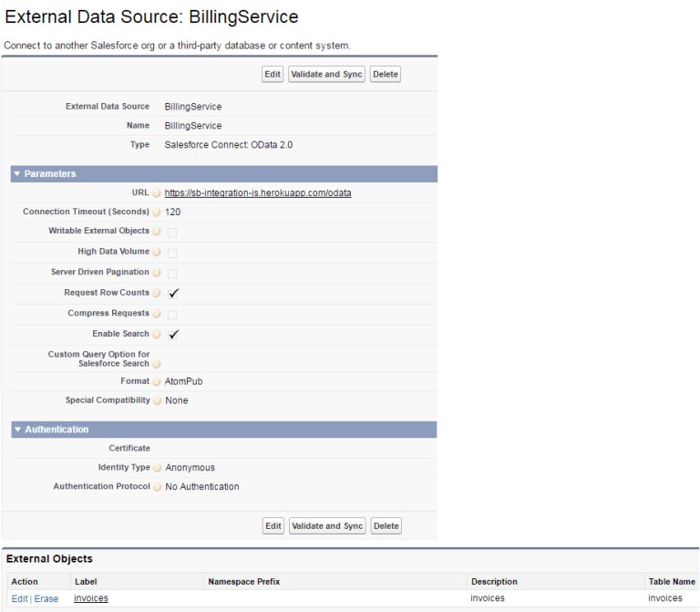Click help icon beside Identity Type
The image size is (700, 612).
157,468
